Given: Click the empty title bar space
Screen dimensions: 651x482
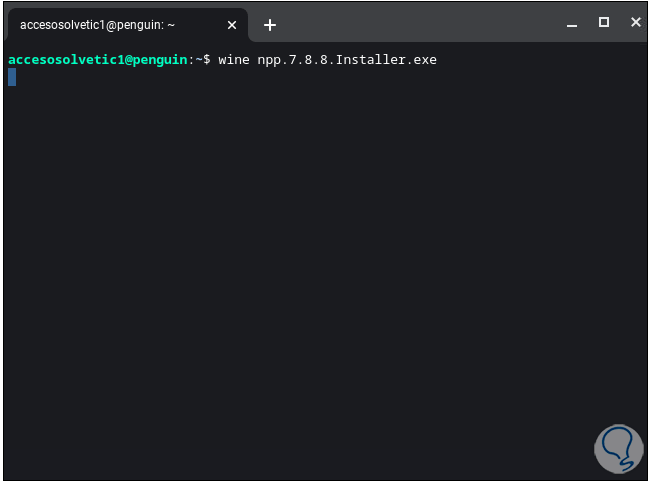Looking at the screenshot, I should tap(420, 24).
